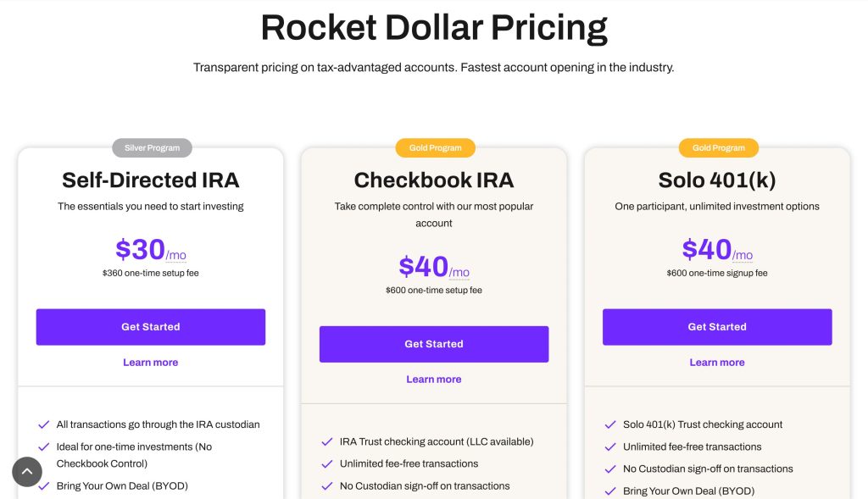Click checkmark beside Solo 401(k) Trust checking
This screenshot has width=868, height=499.
[x=610, y=424]
